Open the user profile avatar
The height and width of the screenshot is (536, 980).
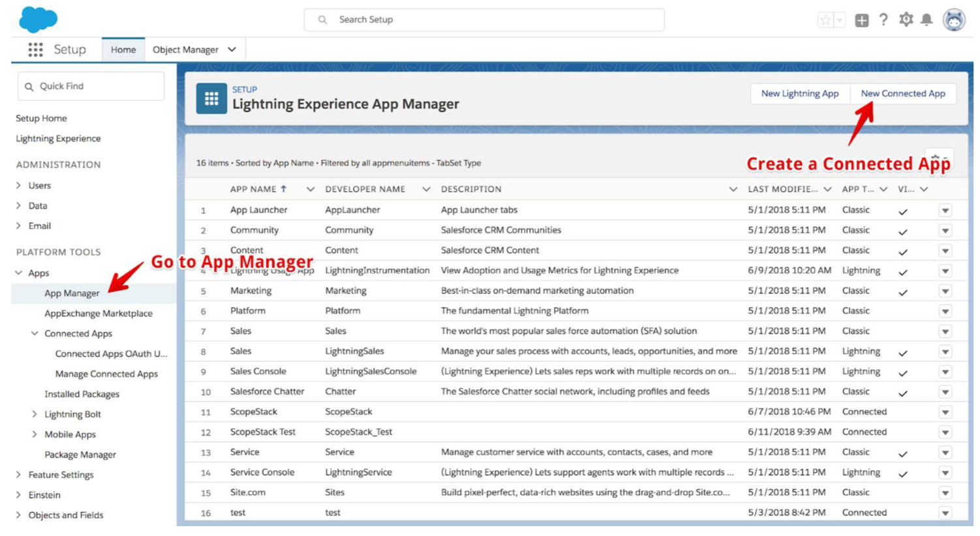pos(954,20)
